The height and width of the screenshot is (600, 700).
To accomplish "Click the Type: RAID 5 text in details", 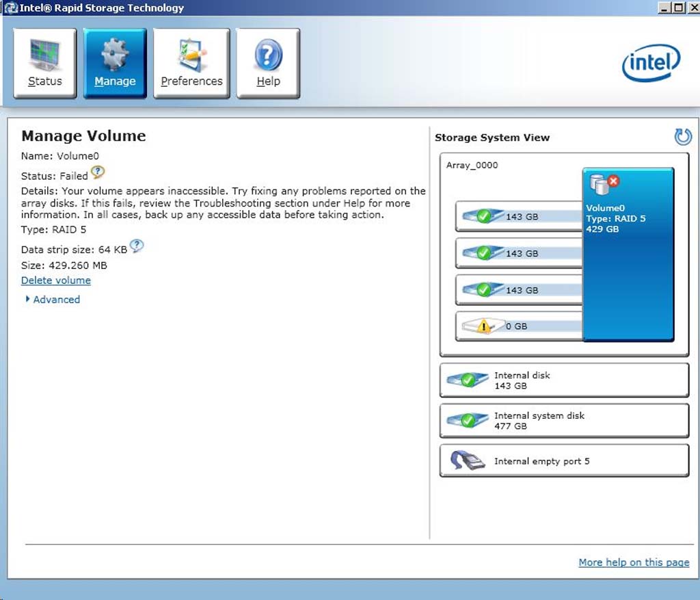I will pyautogui.click(x=53, y=230).
